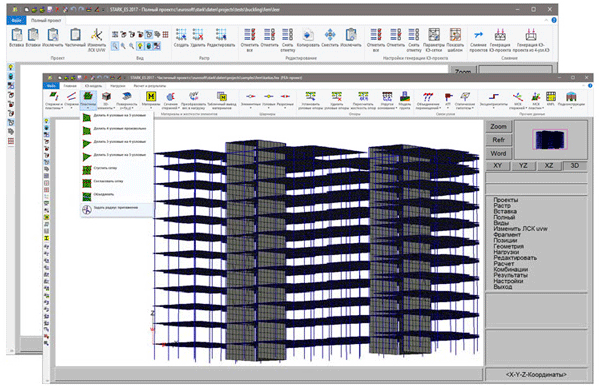Click the 3D-элементы cube icon
The height and width of the screenshot is (386, 600).
coord(106,96)
